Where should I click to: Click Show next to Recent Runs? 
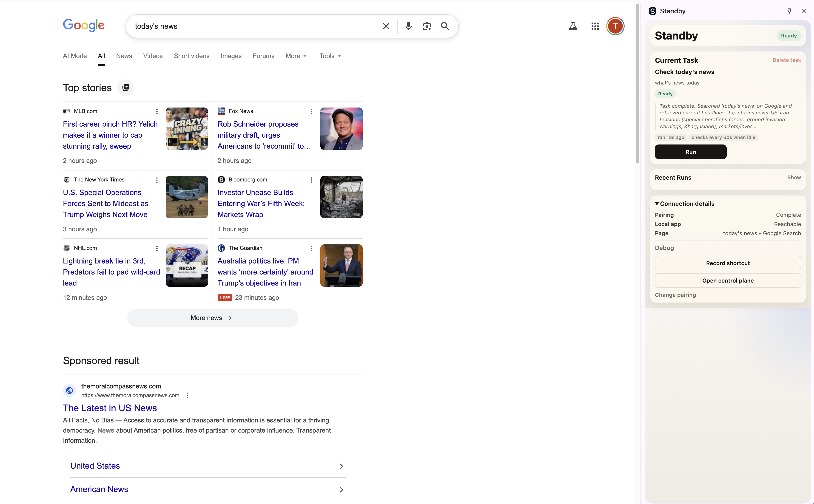tap(794, 177)
